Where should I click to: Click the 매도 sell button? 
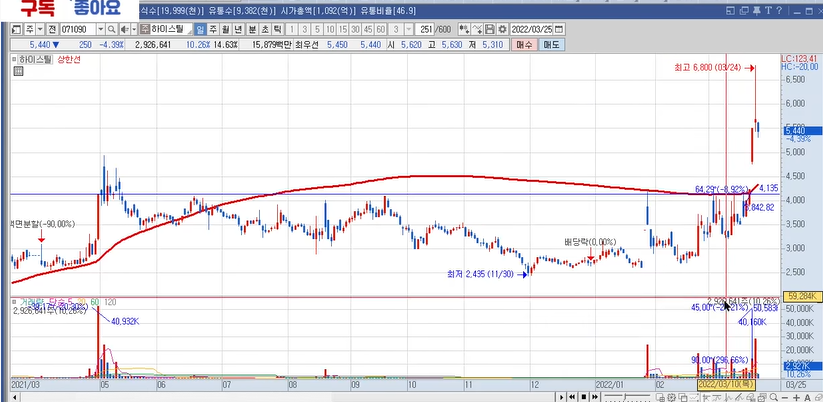pyautogui.click(x=551, y=45)
